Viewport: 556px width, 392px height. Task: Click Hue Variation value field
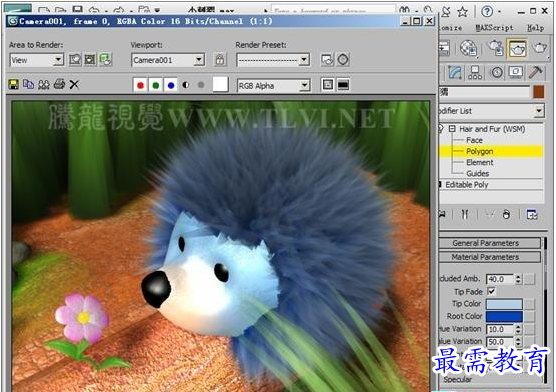click(500, 329)
